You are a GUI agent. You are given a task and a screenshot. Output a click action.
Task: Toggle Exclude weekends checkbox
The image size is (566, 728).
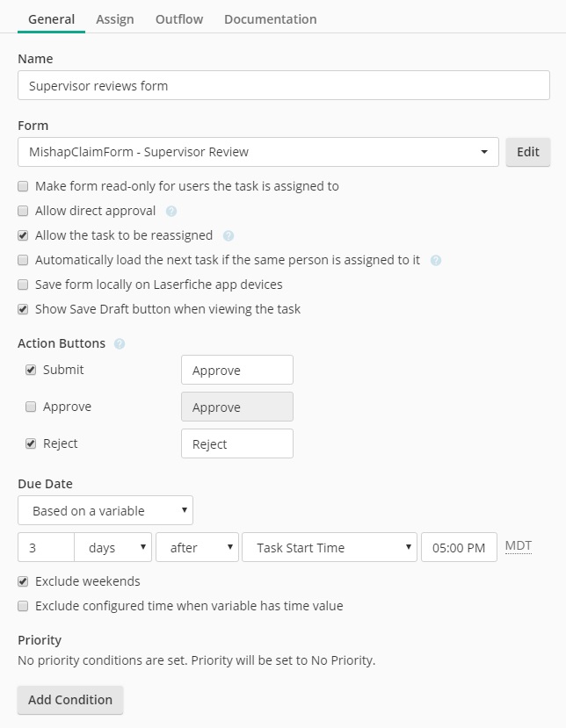click(24, 581)
